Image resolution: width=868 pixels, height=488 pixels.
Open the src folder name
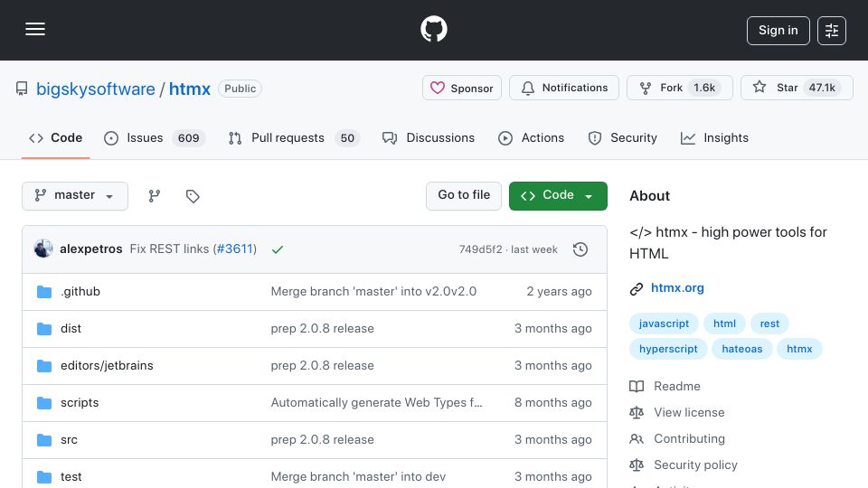(70, 440)
